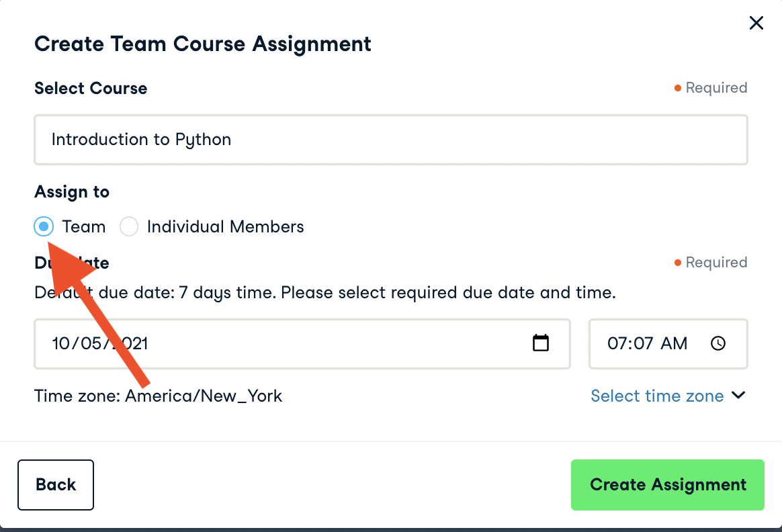Viewport: 782px width, 532px height.
Task: Click the Create Team Course Assignment heading
Action: pyautogui.click(x=202, y=44)
